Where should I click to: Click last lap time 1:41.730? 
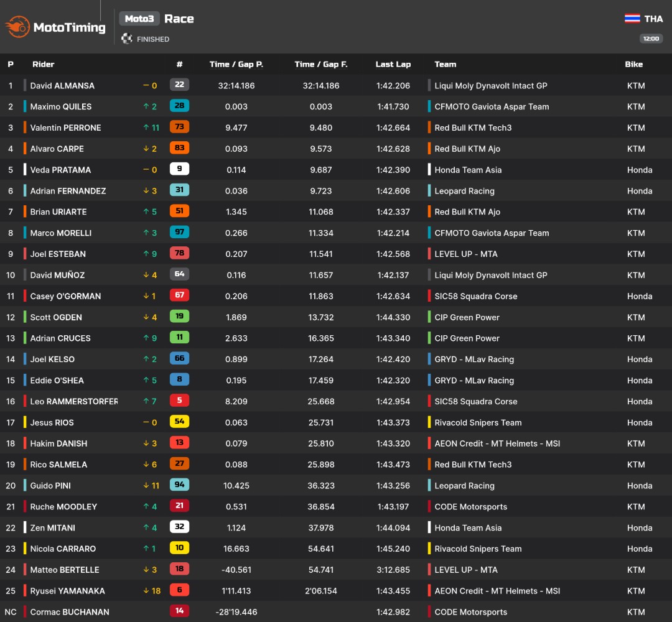[393, 106]
